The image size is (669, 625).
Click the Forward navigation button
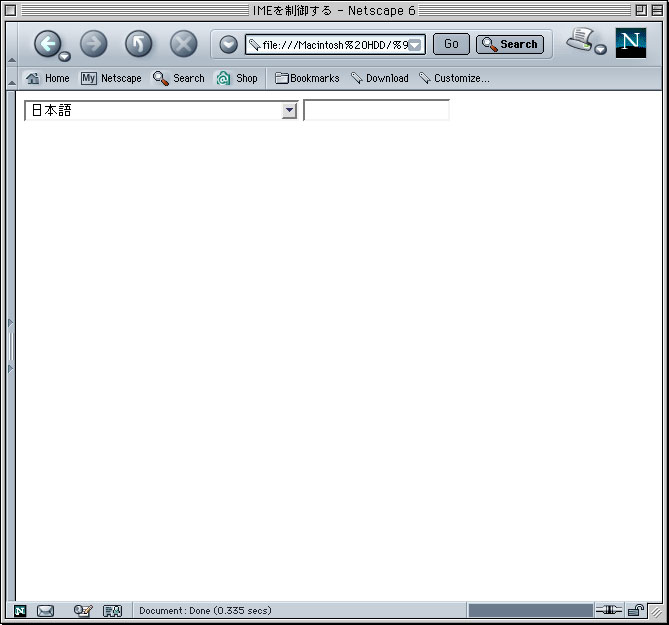pos(93,44)
